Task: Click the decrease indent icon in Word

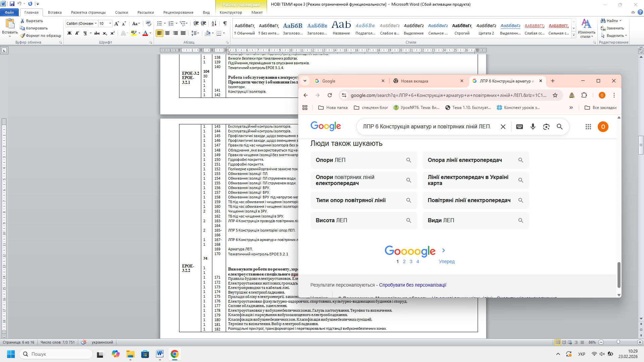Action: [196, 23]
